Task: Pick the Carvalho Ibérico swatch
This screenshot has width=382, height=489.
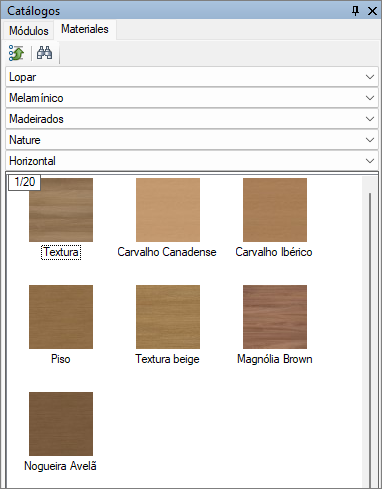Action: [x=275, y=210]
